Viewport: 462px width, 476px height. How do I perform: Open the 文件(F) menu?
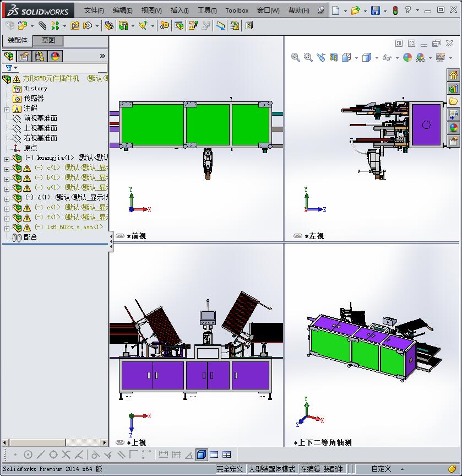click(94, 10)
